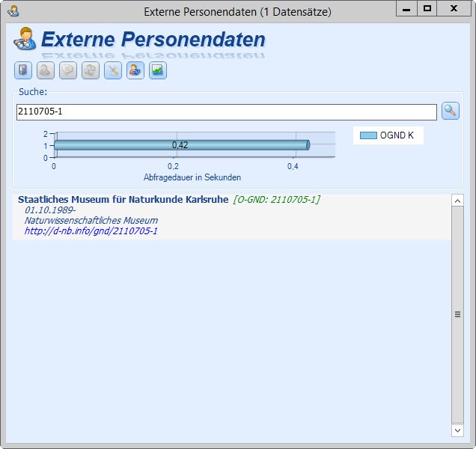Select the result Staatliches Museum für Naturkunde Karlsruhe
476x449 pixels.
click(123, 200)
